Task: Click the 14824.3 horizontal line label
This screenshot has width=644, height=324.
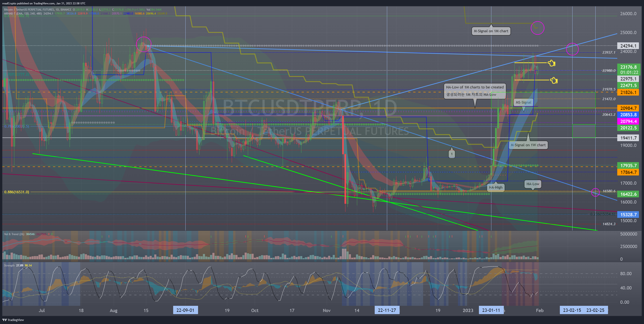Action: coord(609,224)
